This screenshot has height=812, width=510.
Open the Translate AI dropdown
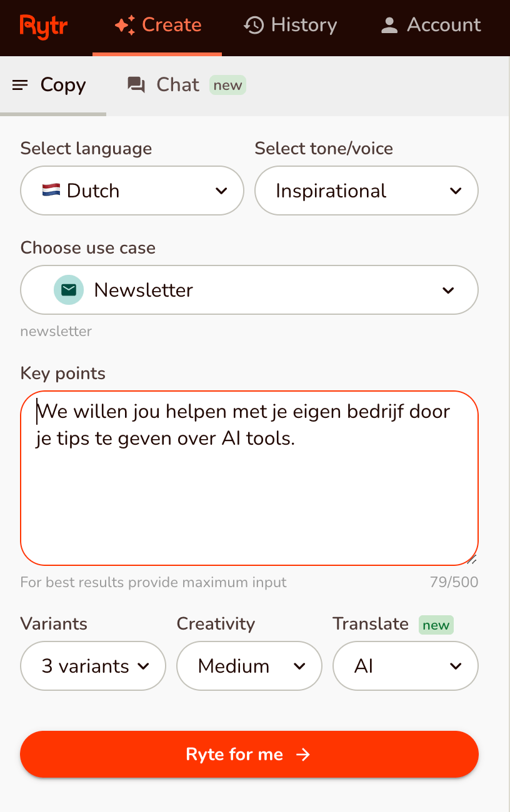pyautogui.click(x=405, y=666)
